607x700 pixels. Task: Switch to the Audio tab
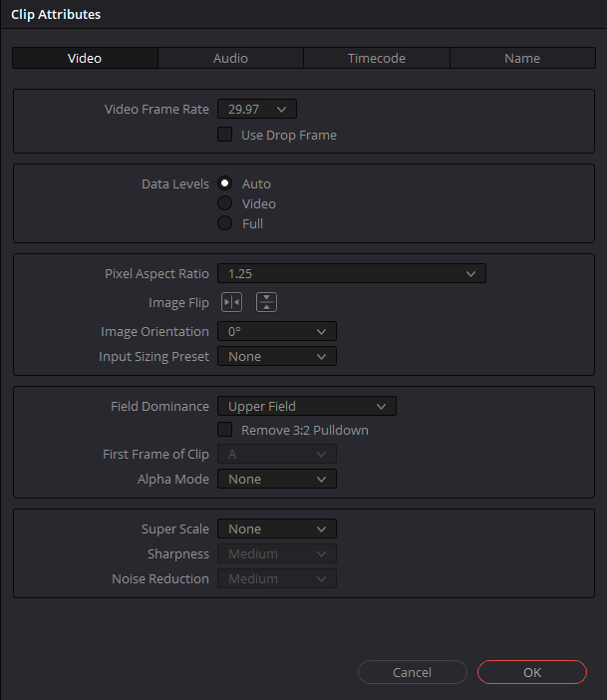click(x=231, y=58)
